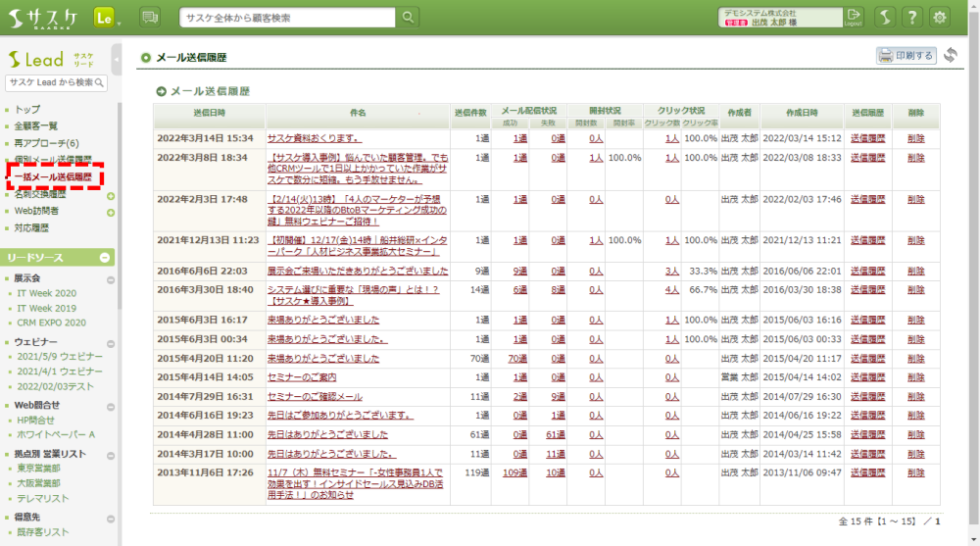
Task: Collapse the 展示会 group in sidebar
Action: 111,278
